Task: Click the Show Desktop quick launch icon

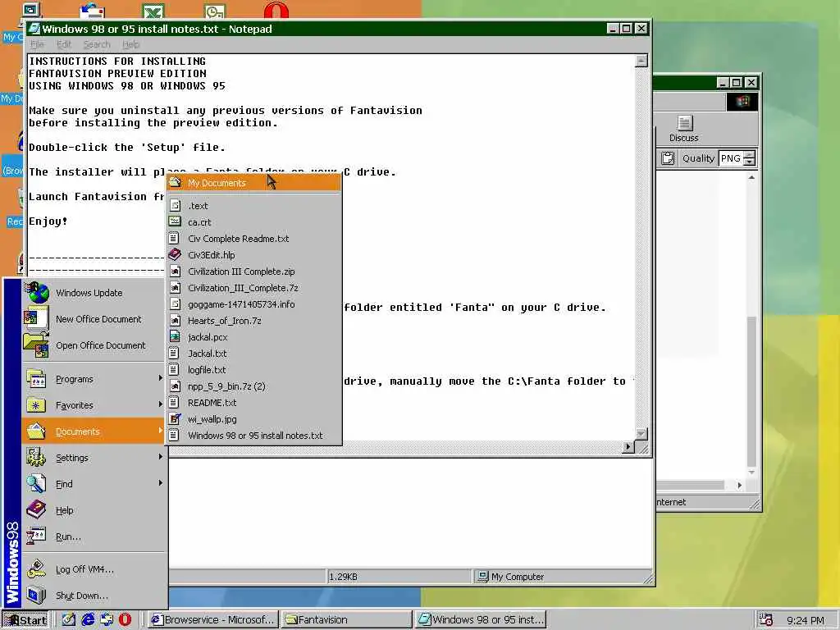Action: coord(69,620)
